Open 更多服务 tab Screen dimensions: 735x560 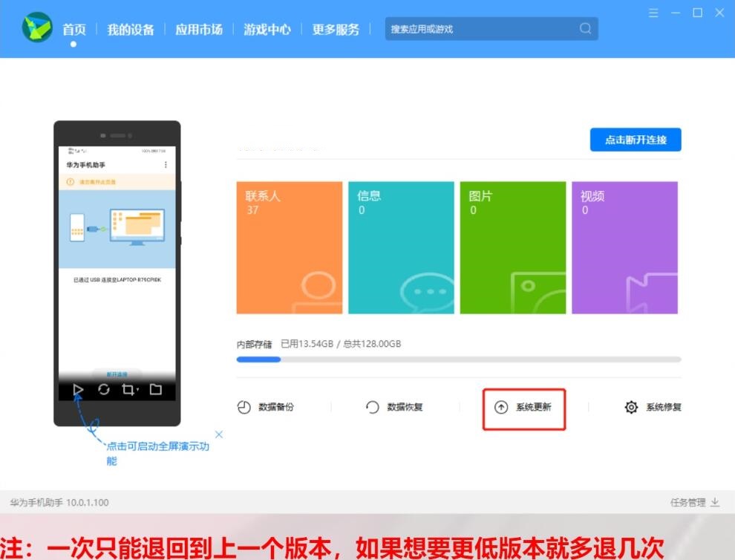[x=336, y=30]
